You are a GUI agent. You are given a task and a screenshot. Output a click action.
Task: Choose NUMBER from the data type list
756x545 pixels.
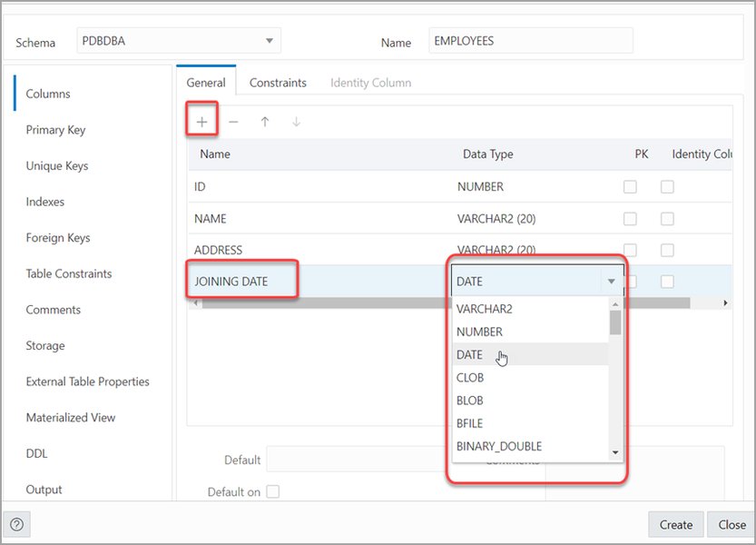pos(530,332)
